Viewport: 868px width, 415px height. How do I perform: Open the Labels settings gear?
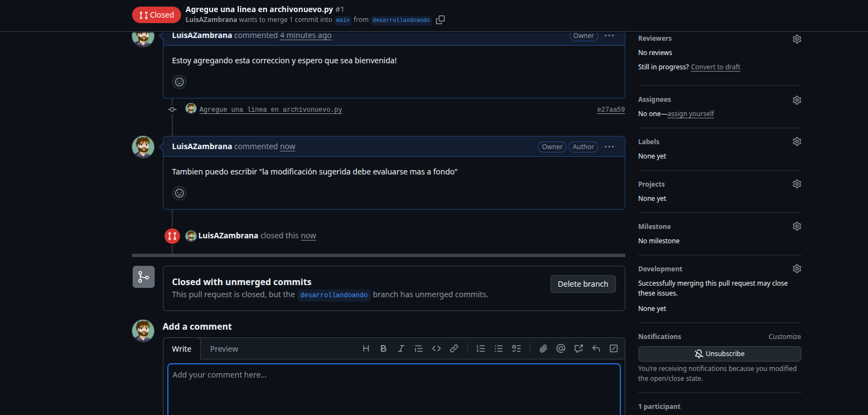[796, 141]
